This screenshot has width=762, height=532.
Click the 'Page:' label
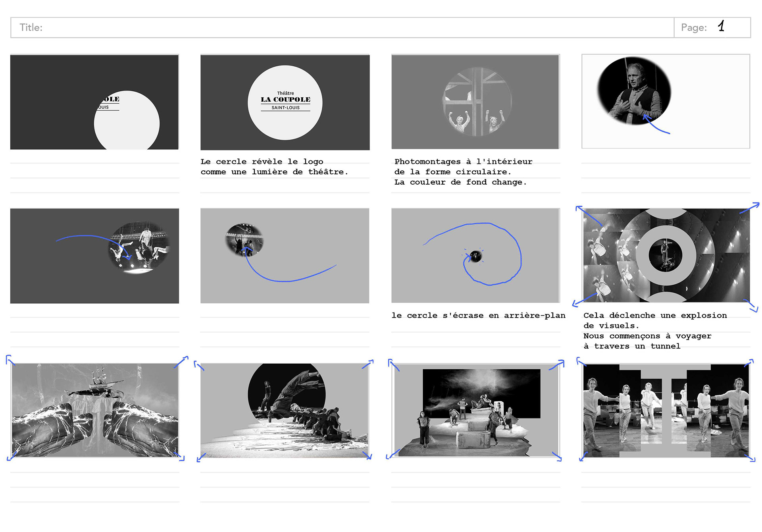point(694,27)
